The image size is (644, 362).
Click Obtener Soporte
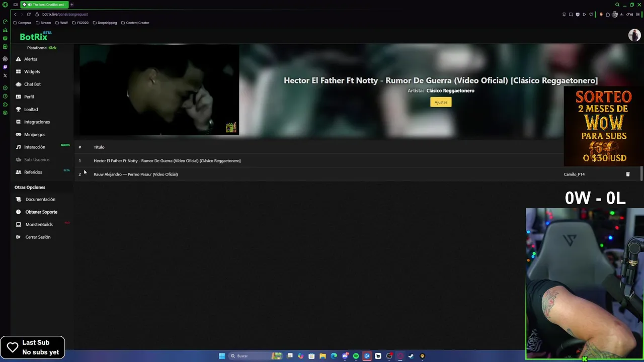pyautogui.click(x=41, y=212)
